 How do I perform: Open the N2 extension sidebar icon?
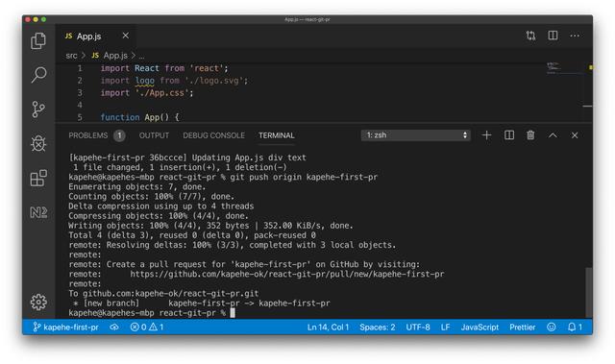[x=38, y=212]
